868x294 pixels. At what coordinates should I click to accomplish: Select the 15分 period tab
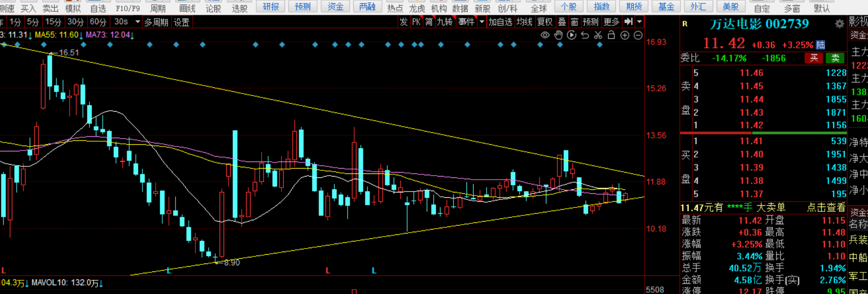coord(53,22)
